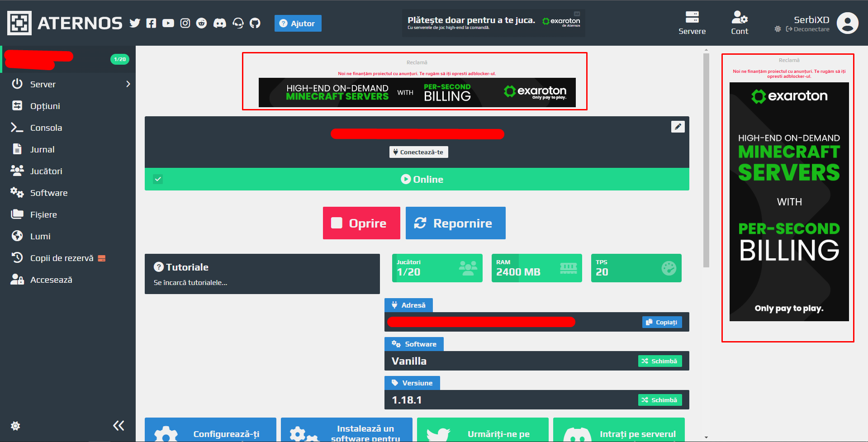Click the 1.18.1 version text
868x442 pixels.
(x=407, y=400)
